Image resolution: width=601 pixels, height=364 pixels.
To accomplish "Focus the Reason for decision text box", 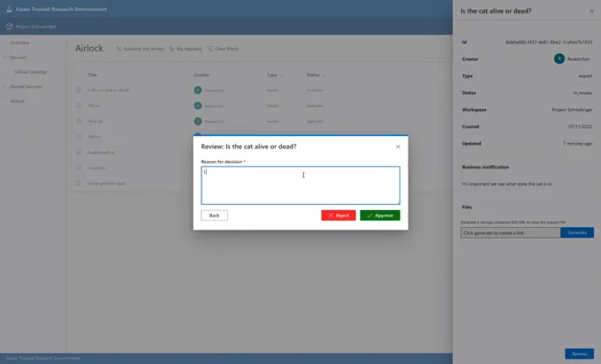I will [300, 186].
